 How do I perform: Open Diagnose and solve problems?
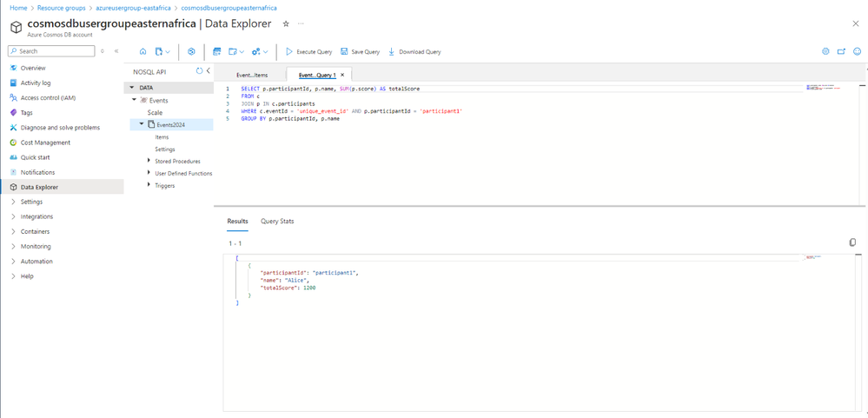pos(62,128)
